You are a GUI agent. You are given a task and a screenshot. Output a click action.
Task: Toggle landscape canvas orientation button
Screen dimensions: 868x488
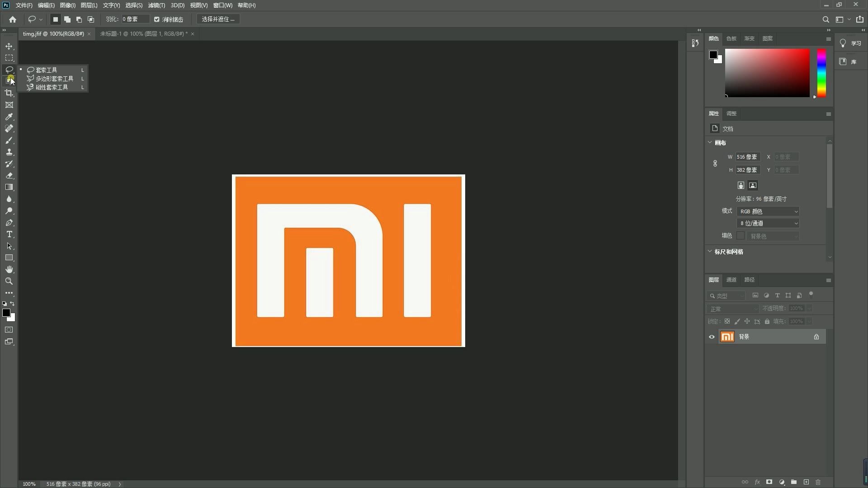coord(753,185)
